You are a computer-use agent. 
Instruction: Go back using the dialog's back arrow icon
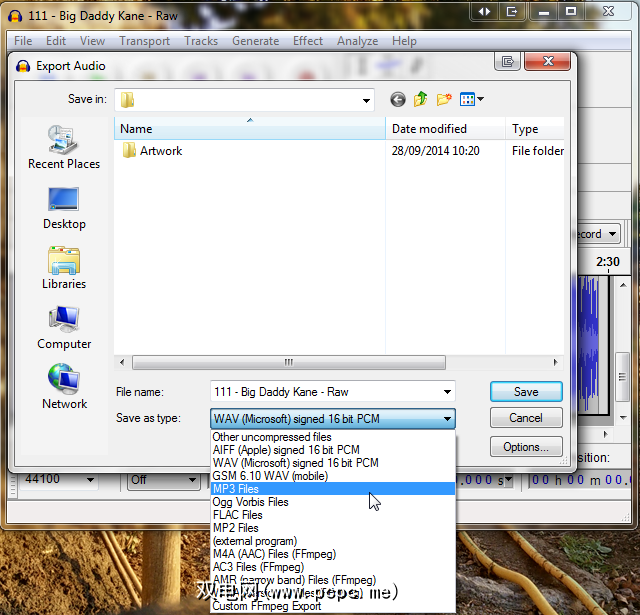click(398, 99)
